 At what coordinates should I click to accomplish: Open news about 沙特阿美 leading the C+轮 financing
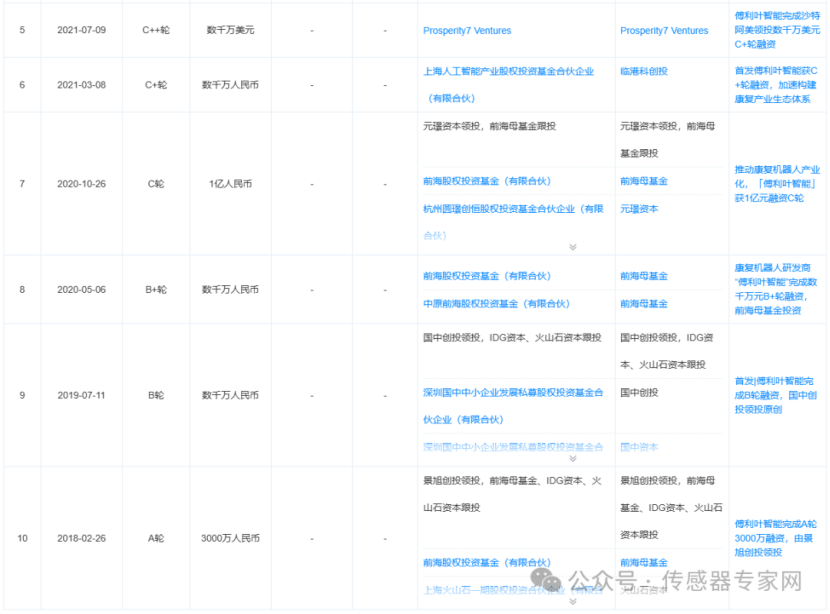pyautogui.click(x=776, y=30)
